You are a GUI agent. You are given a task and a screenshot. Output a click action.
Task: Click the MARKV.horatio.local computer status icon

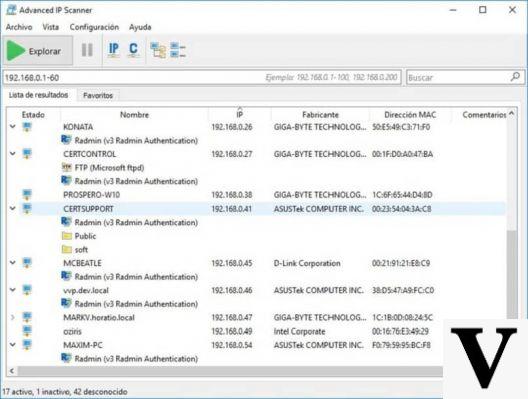point(27,317)
